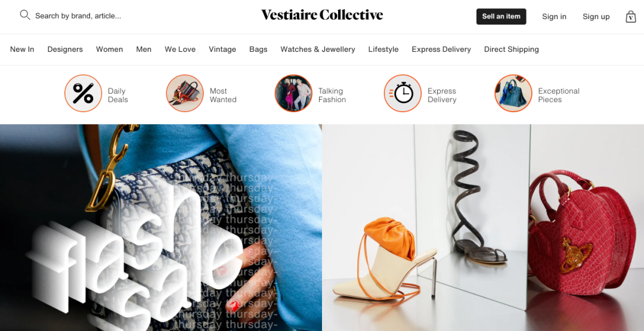Image resolution: width=644 pixels, height=331 pixels.
Task: Open the Bags navigation item
Action: pos(258,50)
